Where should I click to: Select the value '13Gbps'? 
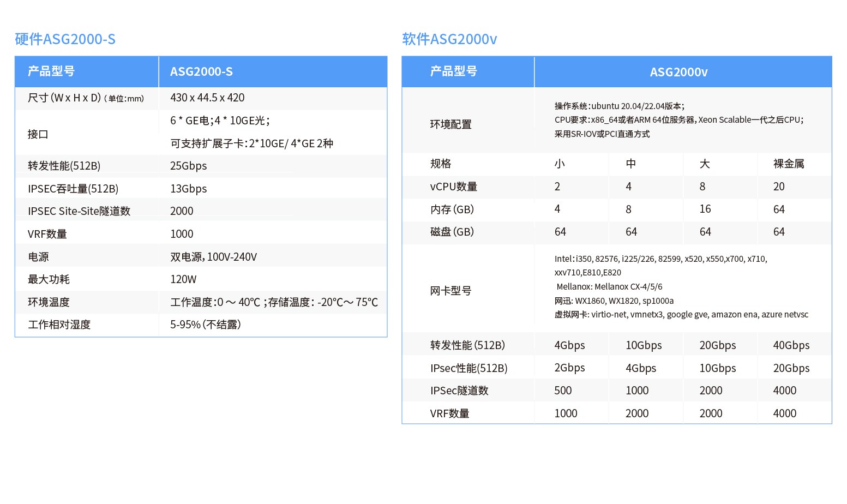[188, 189]
